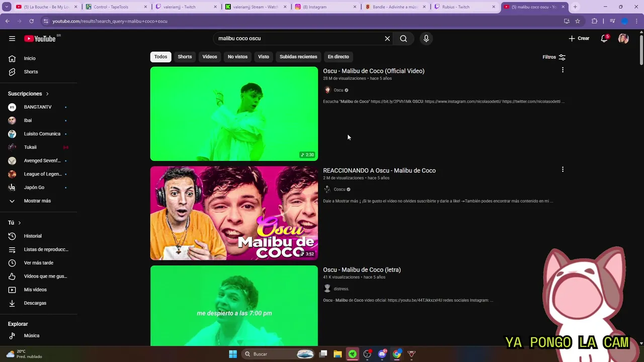Image resolution: width=644 pixels, height=362 pixels.
Task: Select the Subidas recientes filter chip
Action: pyautogui.click(x=298, y=57)
